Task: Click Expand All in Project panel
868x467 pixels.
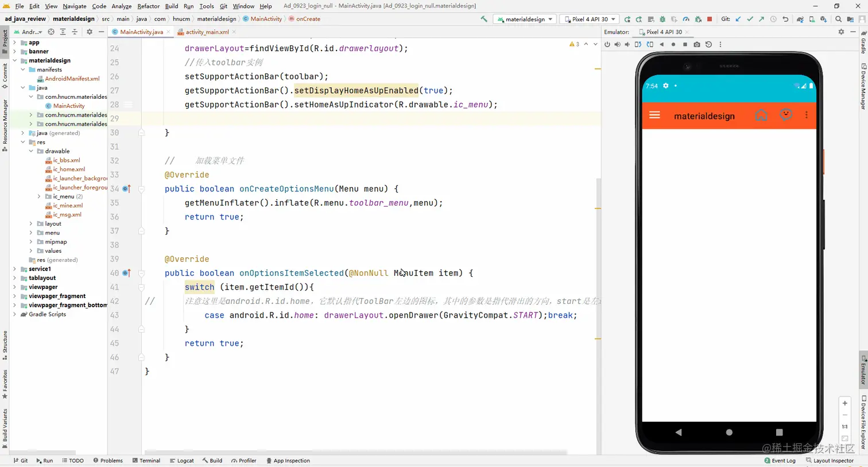Action: (x=63, y=32)
